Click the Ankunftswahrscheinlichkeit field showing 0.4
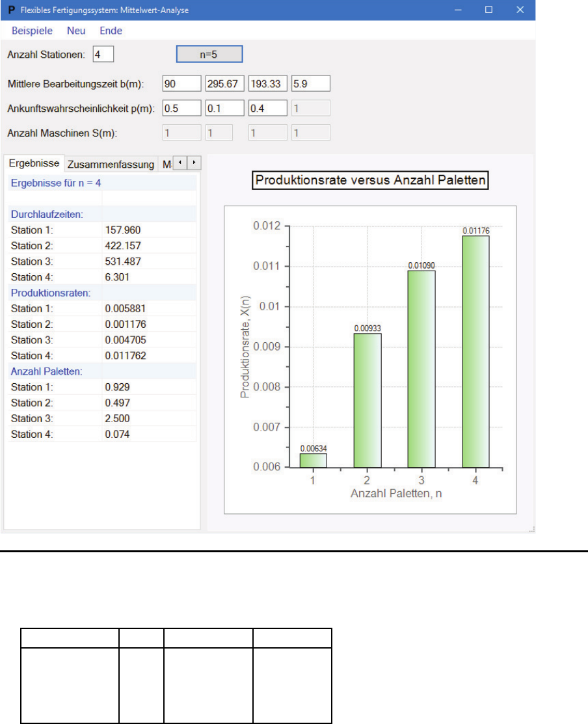Screen dimensions: 588x724 267,108
